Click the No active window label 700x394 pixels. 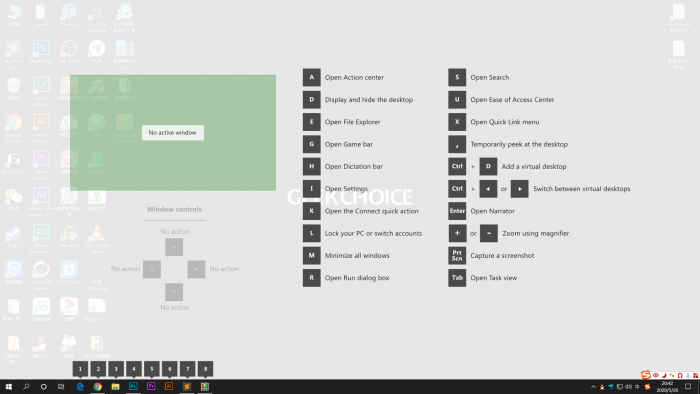click(x=173, y=133)
